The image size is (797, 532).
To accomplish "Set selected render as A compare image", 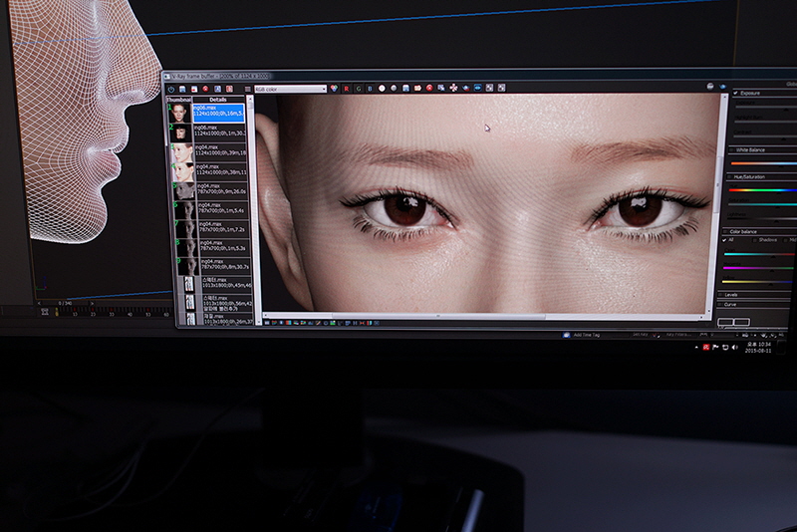I will tap(217, 89).
